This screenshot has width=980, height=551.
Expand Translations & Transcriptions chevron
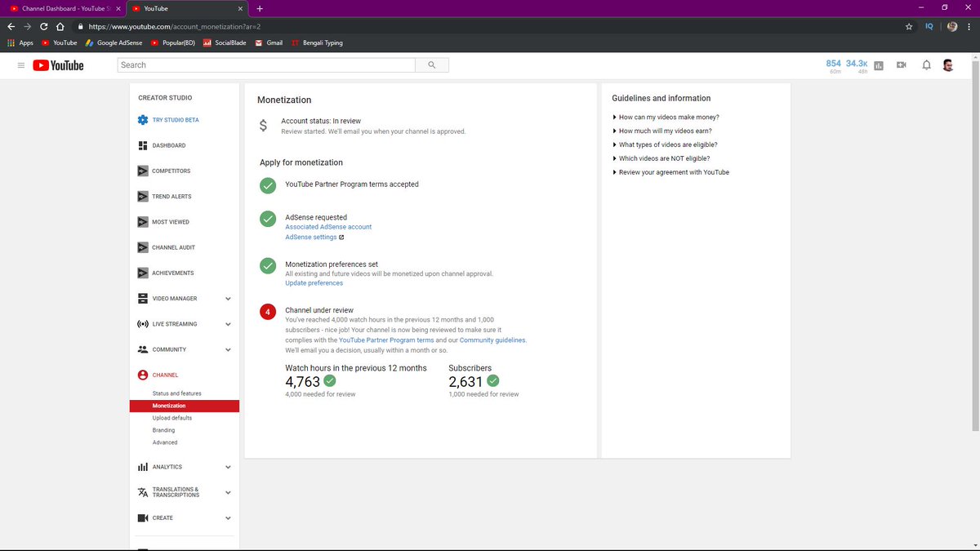coord(228,492)
